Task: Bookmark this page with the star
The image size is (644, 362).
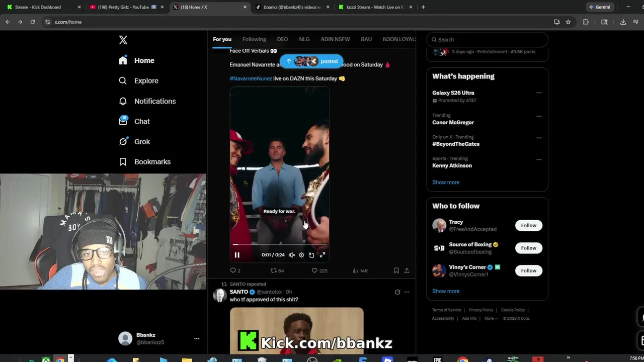Action: point(568,22)
